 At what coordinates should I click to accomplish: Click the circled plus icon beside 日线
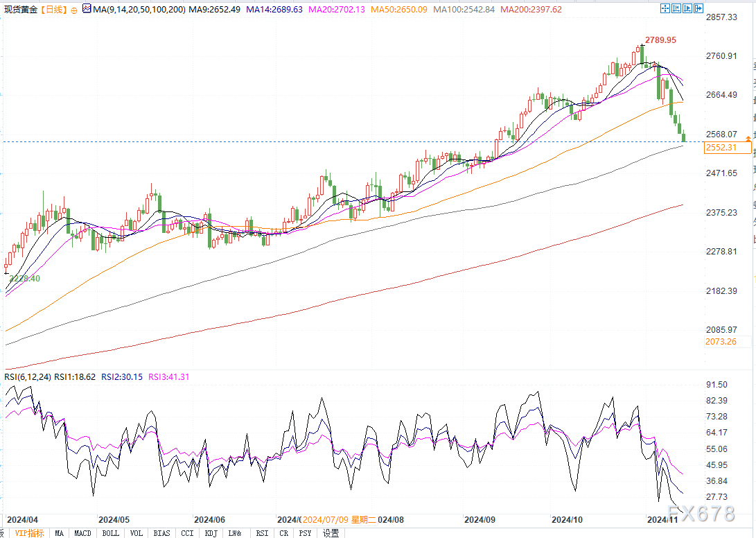(73, 10)
